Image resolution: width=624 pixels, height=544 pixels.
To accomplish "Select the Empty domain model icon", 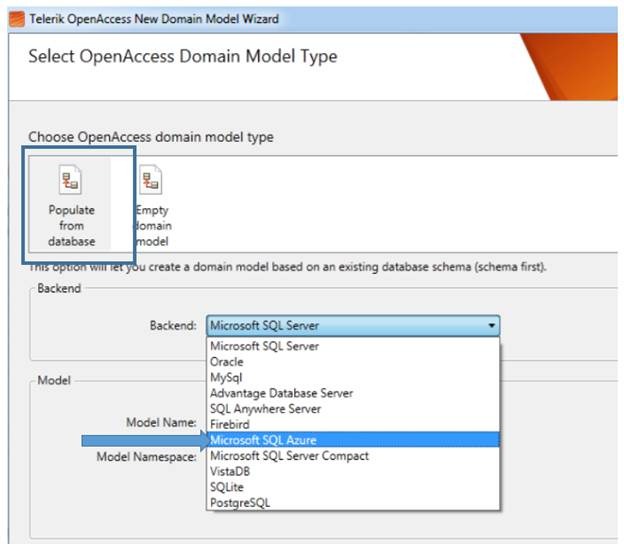I will [151, 181].
